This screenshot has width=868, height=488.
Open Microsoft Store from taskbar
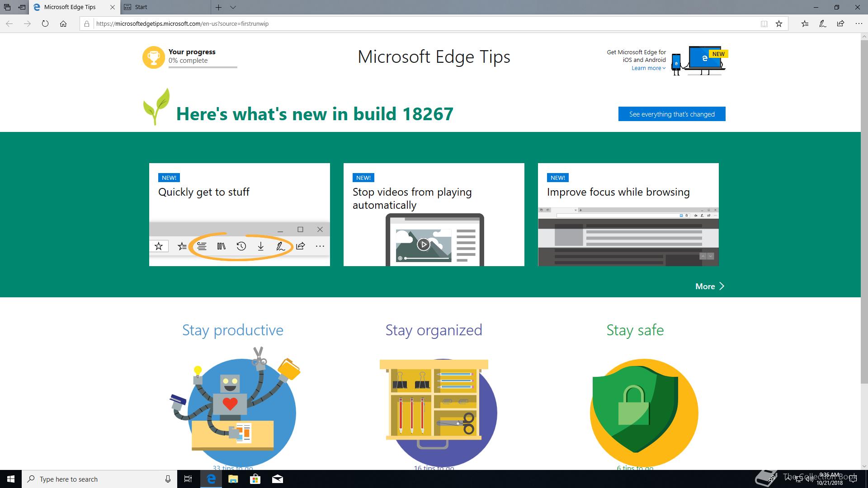(255, 479)
